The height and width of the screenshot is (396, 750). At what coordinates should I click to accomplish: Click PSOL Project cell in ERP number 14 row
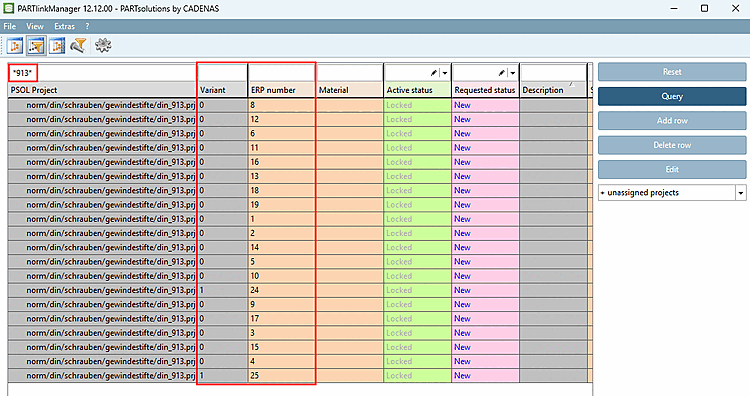coord(102,247)
